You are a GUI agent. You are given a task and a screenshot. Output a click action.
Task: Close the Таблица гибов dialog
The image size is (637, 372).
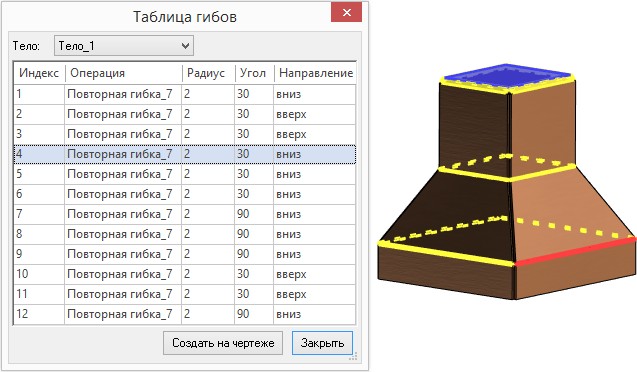347,13
